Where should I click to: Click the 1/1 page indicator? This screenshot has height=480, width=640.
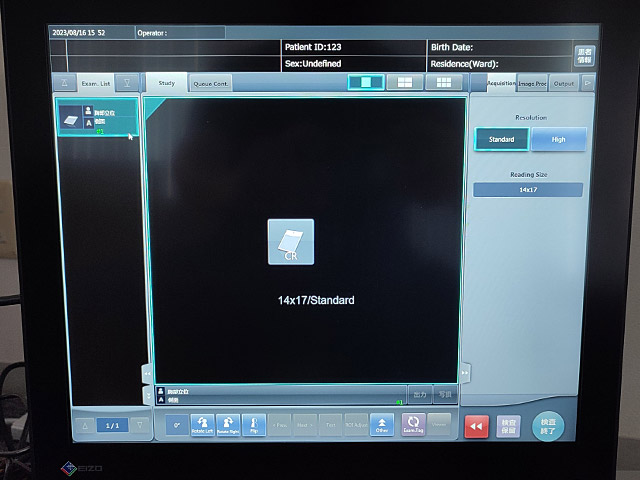pos(112,426)
